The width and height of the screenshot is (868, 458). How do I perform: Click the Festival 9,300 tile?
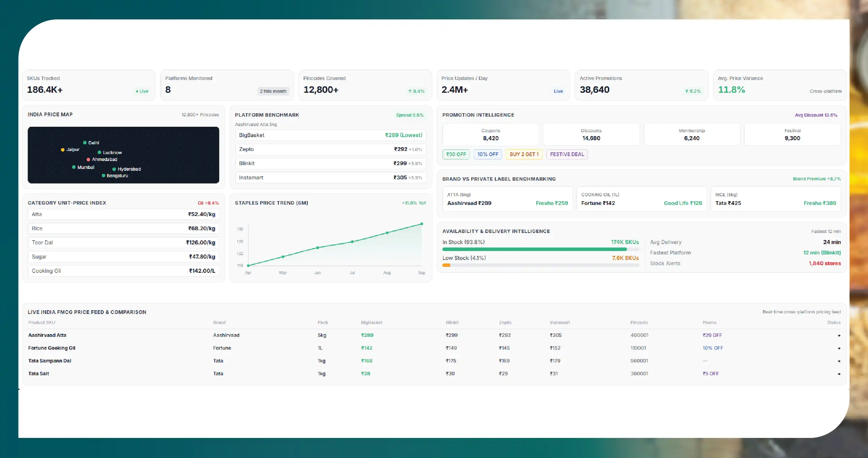(x=792, y=134)
